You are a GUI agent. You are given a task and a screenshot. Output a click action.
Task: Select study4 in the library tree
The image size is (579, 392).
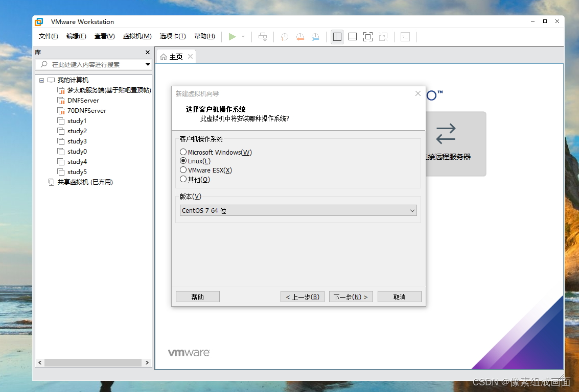pos(77,162)
